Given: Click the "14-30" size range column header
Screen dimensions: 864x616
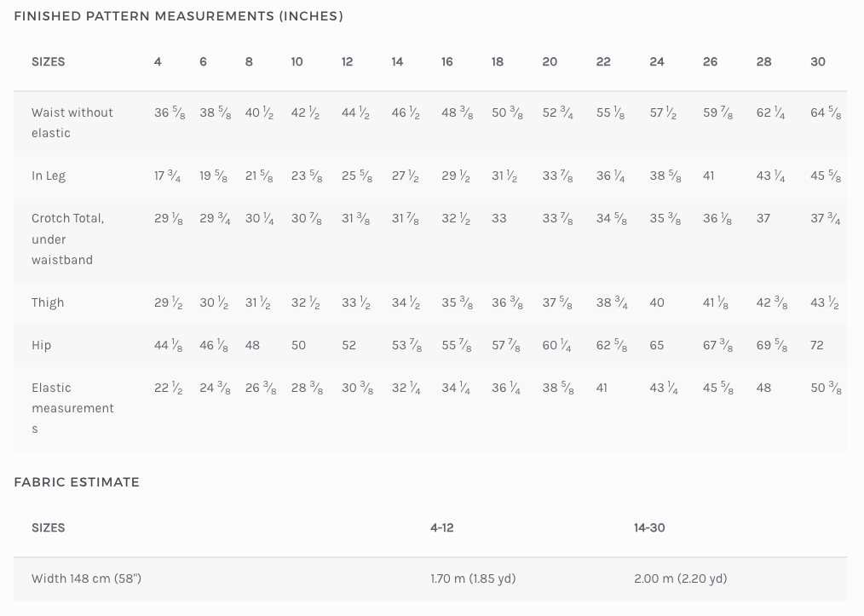Looking at the screenshot, I should pos(649,527).
